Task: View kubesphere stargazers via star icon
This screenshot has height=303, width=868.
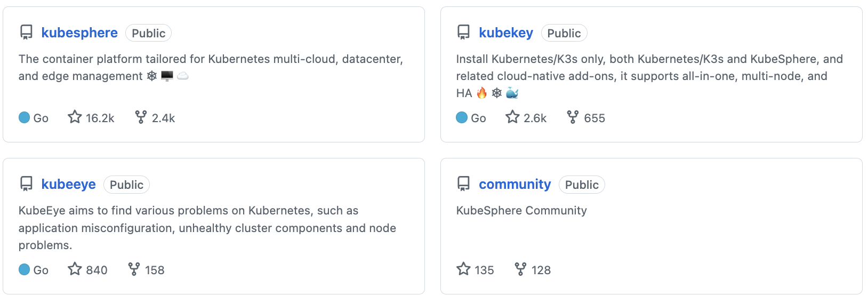Action: tap(75, 117)
